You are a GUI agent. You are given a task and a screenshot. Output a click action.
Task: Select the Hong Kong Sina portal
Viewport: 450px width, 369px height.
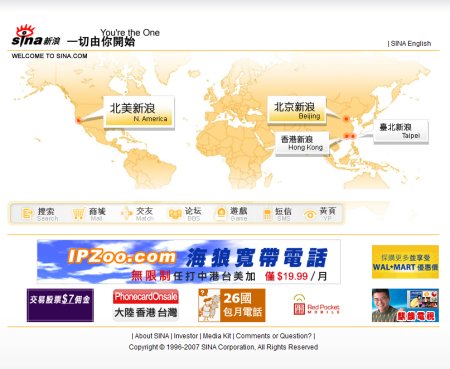302,143
